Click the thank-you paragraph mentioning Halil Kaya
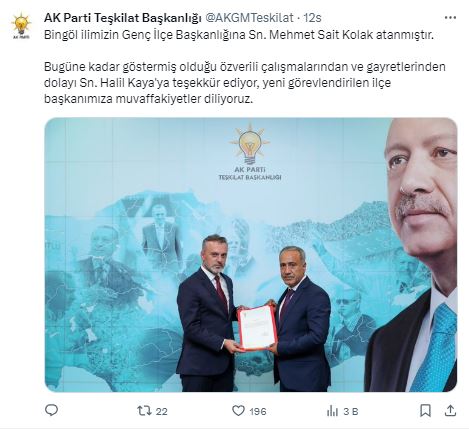 (245, 83)
